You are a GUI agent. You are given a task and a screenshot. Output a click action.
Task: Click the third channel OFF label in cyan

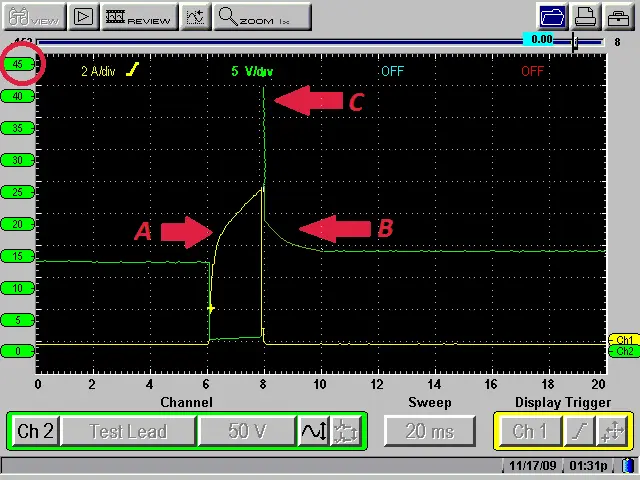point(392,71)
